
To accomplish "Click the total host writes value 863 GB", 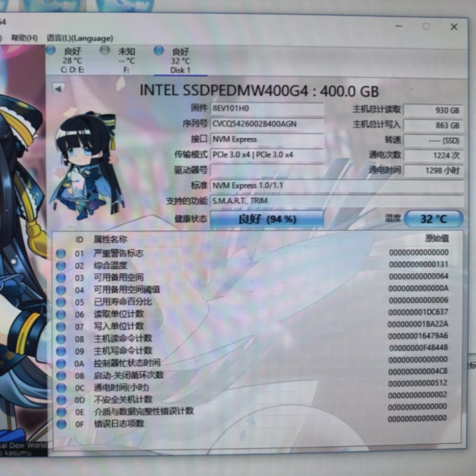I will pyautogui.click(x=433, y=125).
